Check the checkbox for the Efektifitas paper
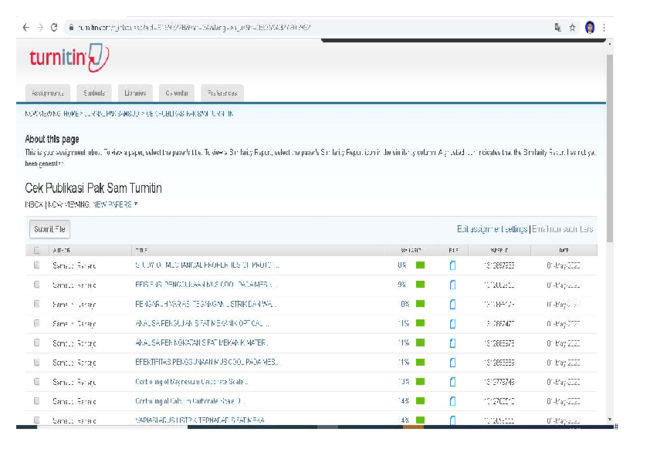This screenshot has height=459, width=650. pyautogui.click(x=36, y=362)
